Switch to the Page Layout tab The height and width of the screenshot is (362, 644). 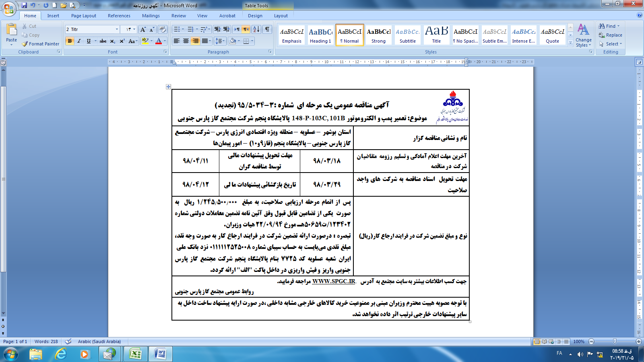coord(84,16)
